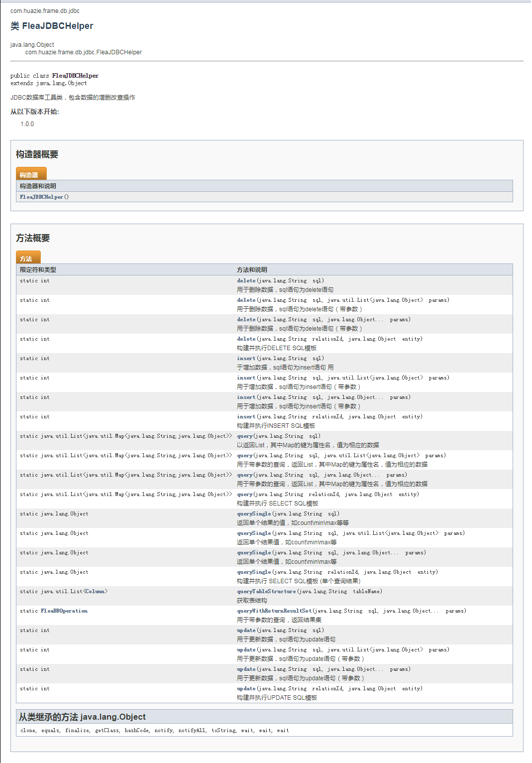Image resolution: width=532 pixels, height=763 pixels.
Task: Open query method with relationId entity
Action: point(245,494)
